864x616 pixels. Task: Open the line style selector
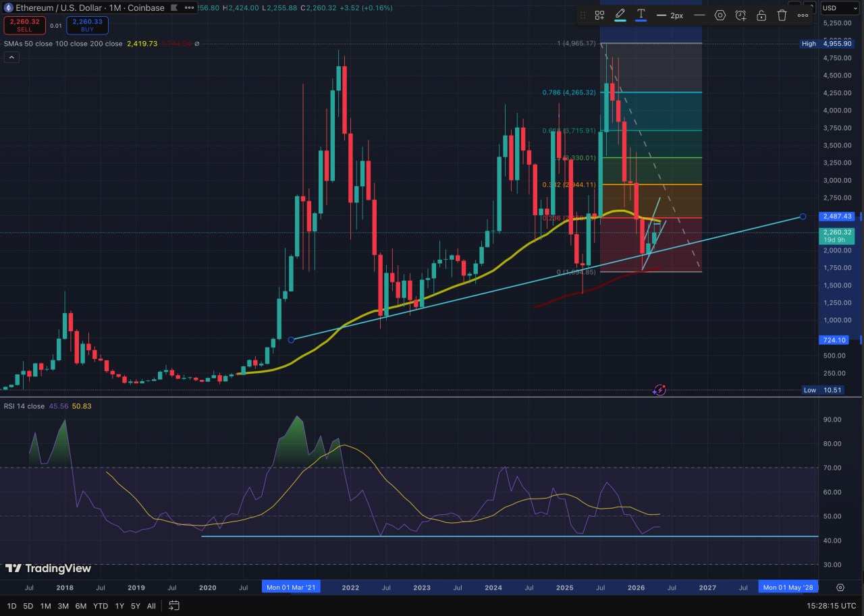[699, 15]
